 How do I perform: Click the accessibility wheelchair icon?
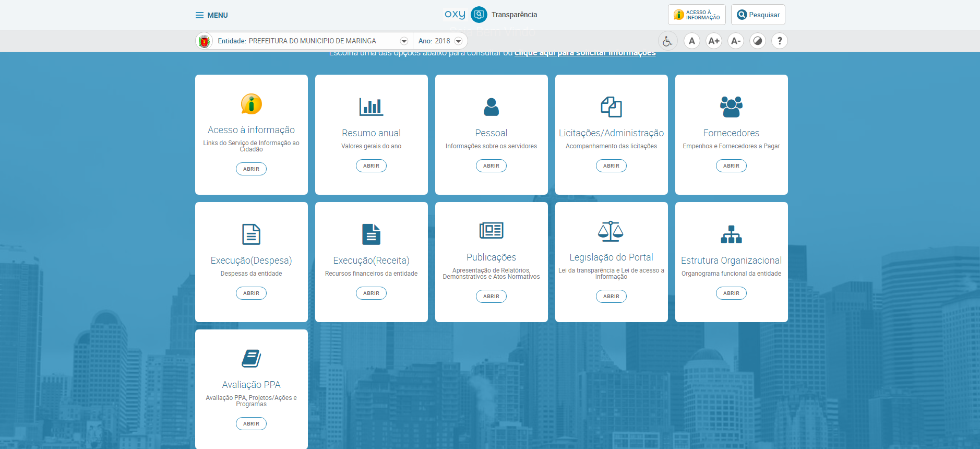(x=667, y=41)
